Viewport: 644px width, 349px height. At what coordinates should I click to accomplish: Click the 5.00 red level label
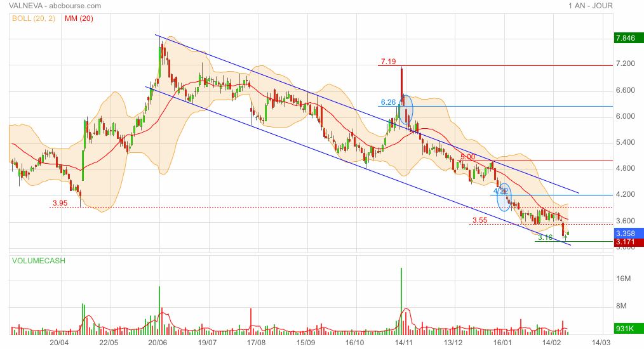coord(468,157)
